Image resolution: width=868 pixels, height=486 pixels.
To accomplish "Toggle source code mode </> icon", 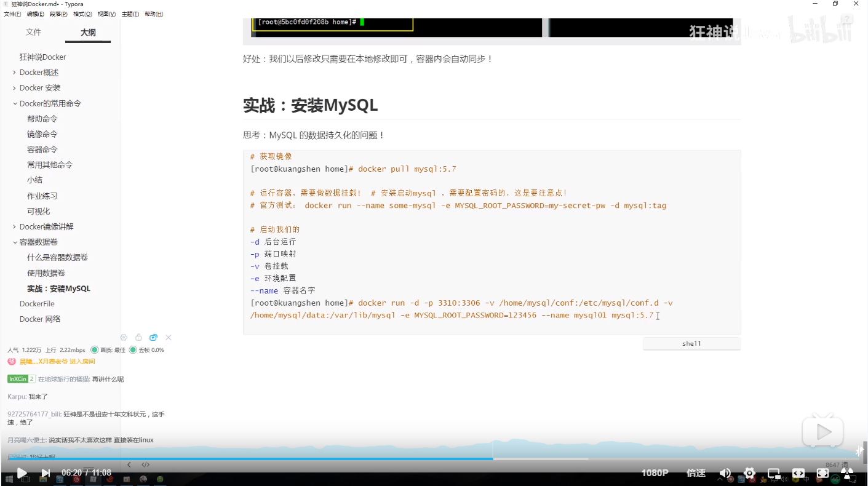I will pos(146,464).
